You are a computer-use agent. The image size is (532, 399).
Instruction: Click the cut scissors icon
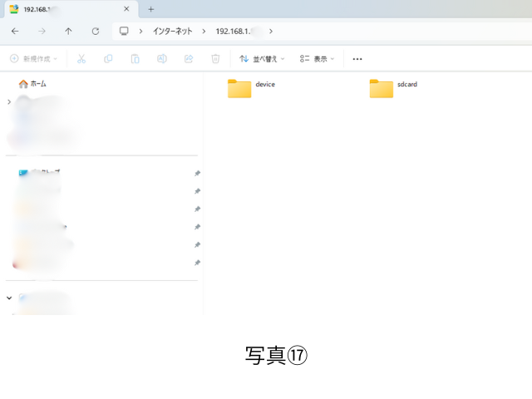(x=81, y=59)
